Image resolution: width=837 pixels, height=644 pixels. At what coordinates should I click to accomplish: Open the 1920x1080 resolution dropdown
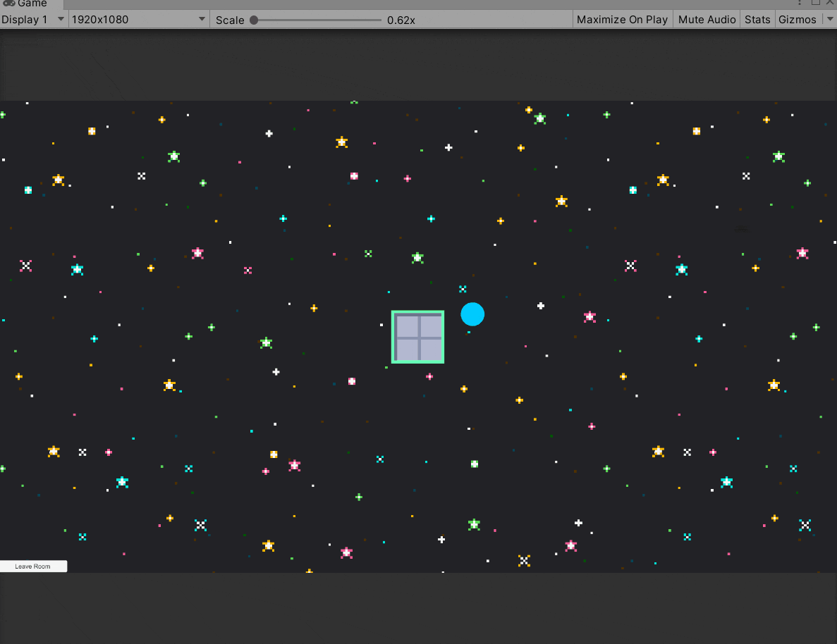point(138,19)
